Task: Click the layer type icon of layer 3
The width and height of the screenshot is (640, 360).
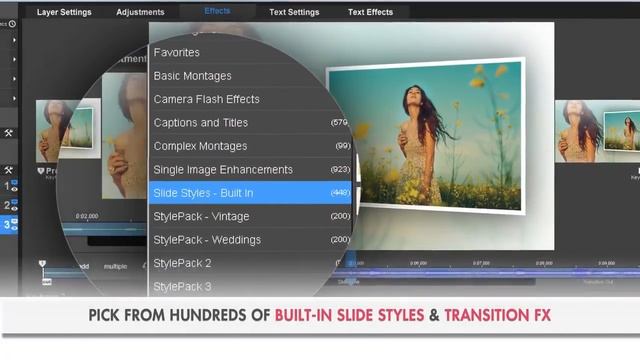Action: (14, 221)
